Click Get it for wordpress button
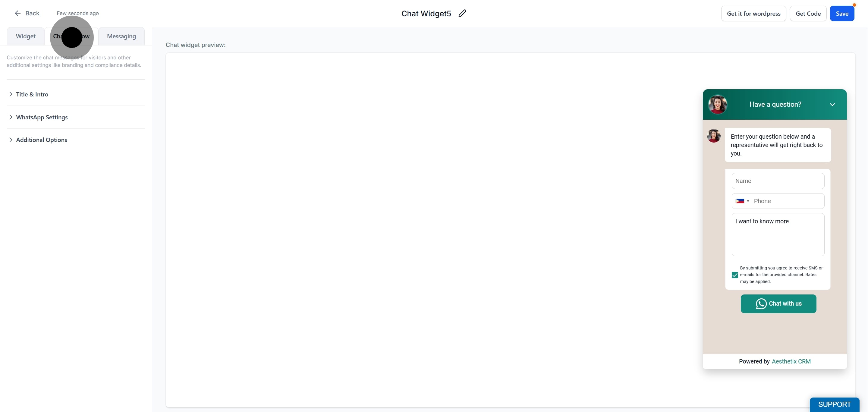Screen dimensions: 868x412 click(753, 14)
